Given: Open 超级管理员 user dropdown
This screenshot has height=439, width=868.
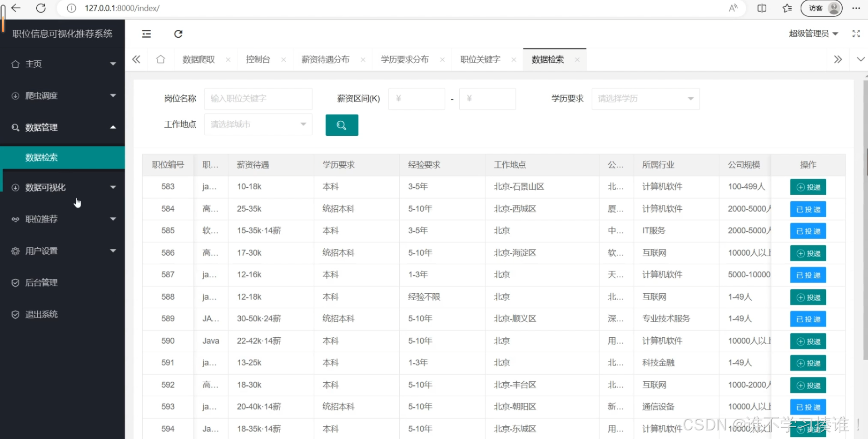Looking at the screenshot, I should coord(813,34).
